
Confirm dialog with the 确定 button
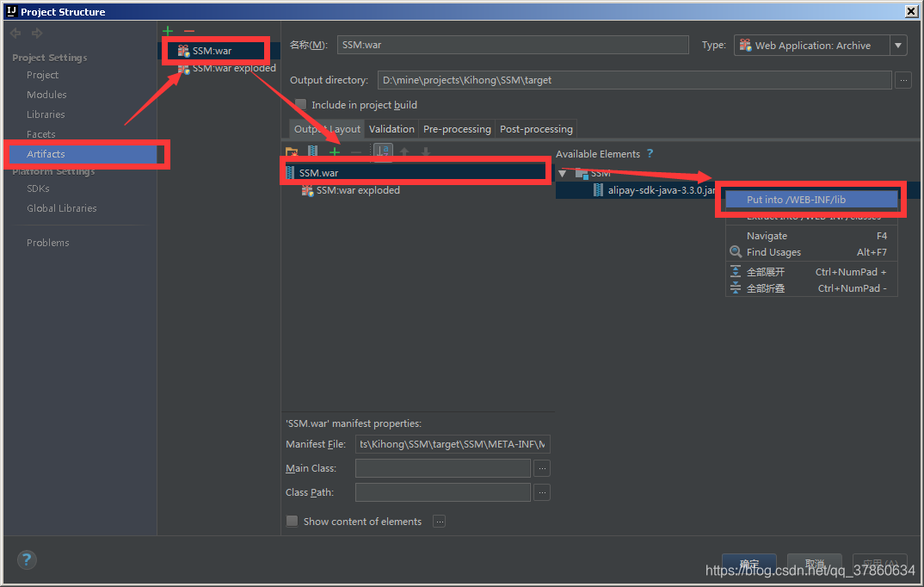click(x=748, y=565)
